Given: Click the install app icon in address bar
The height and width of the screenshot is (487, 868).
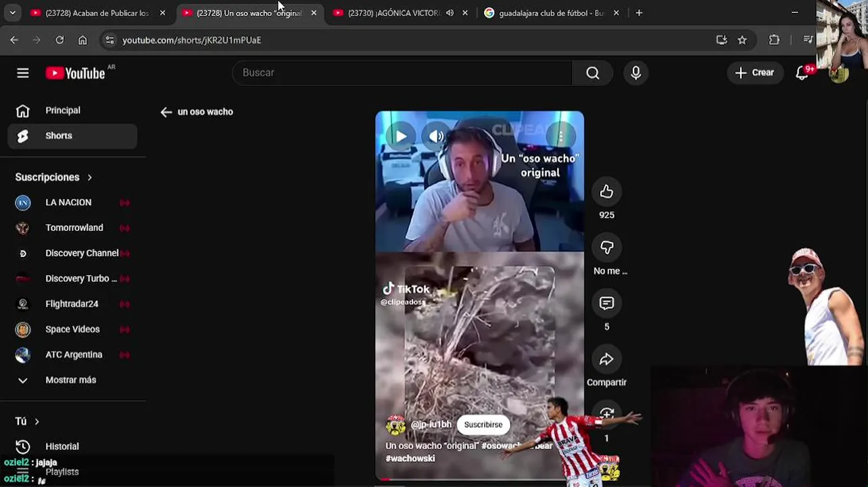Looking at the screenshot, I should click(x=721, y=41).
